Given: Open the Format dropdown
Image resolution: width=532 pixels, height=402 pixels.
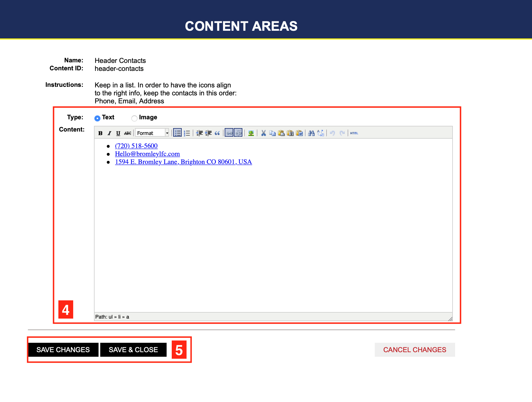Looking at the screenshot, I should click(150, 133).
